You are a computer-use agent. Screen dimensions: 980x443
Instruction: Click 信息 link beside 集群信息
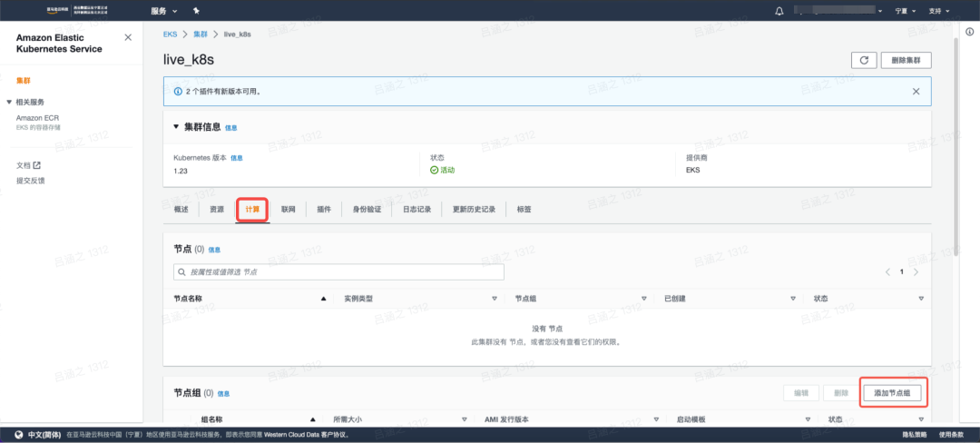coord(231,127)
